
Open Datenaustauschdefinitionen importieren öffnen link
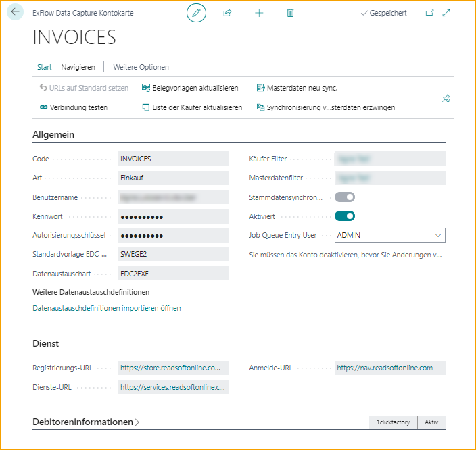point(107,308)
